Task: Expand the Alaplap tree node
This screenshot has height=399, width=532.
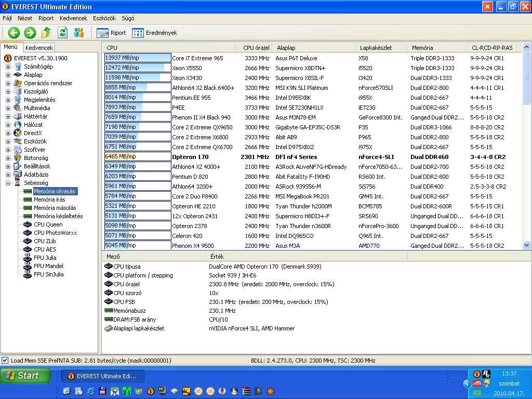Action: tap(8, 75)
